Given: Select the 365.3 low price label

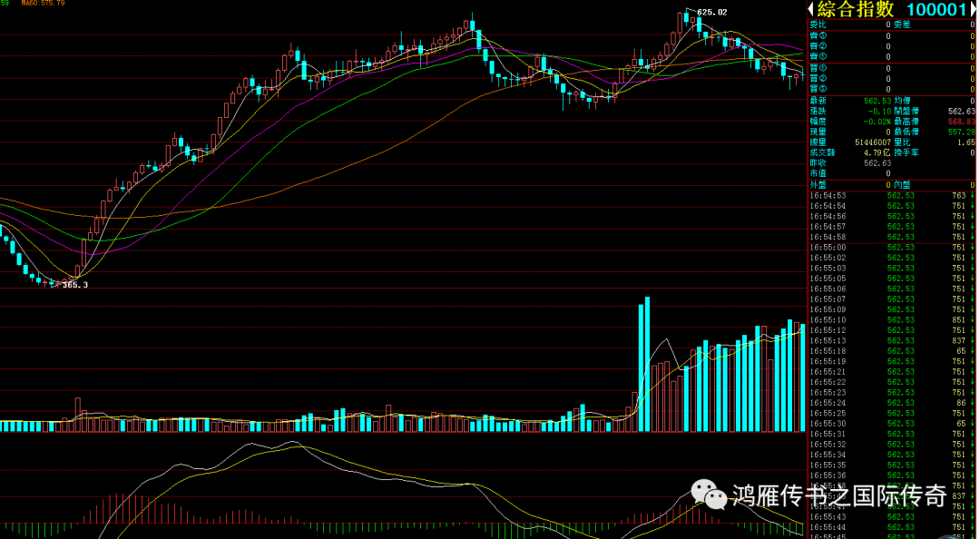Looking at the screenshot, I should click(75, 285).
